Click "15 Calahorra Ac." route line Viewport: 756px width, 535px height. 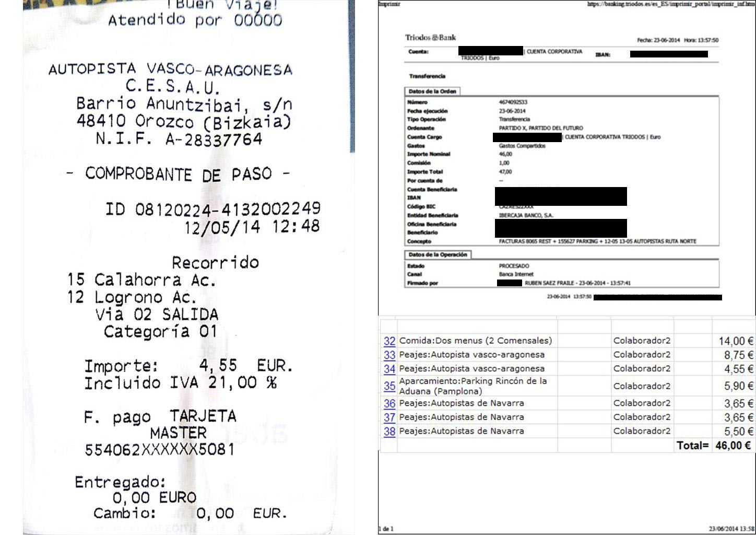coord(141,280)
